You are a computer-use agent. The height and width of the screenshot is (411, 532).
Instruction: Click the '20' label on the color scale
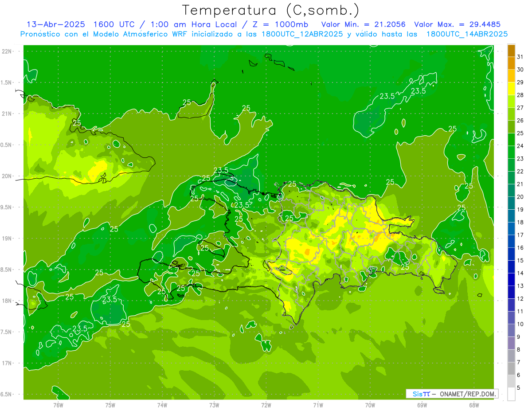(520, 197)
